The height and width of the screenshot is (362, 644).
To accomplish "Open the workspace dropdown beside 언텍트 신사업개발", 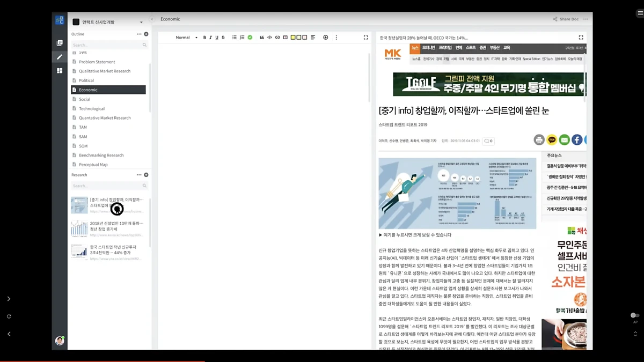I will coord(140,22).
